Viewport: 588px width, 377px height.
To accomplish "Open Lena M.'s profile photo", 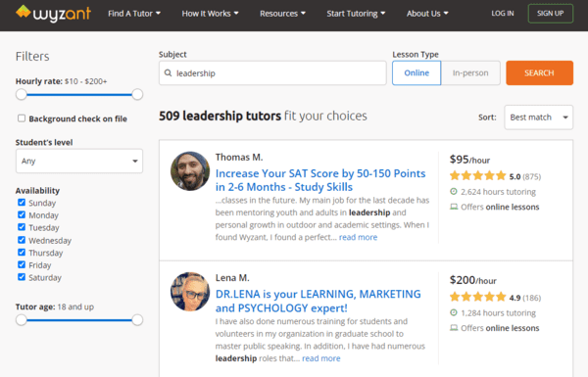I will [190, 292].
